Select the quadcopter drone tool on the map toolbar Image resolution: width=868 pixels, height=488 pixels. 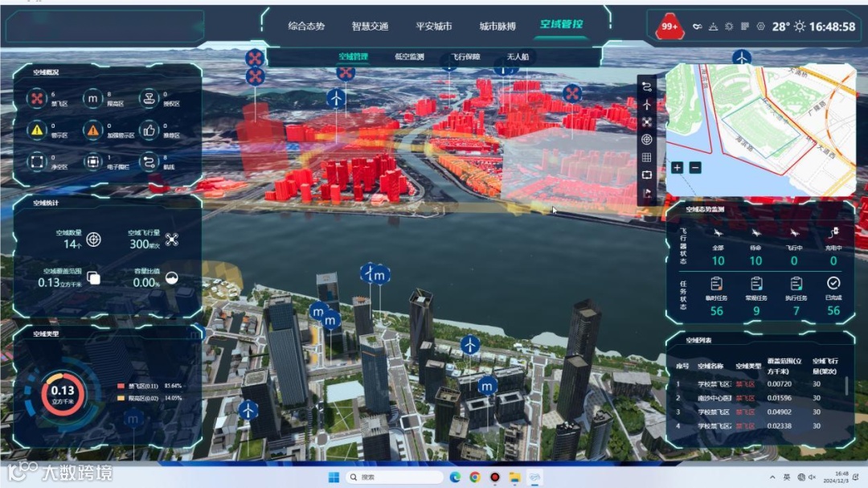point(646,122)
